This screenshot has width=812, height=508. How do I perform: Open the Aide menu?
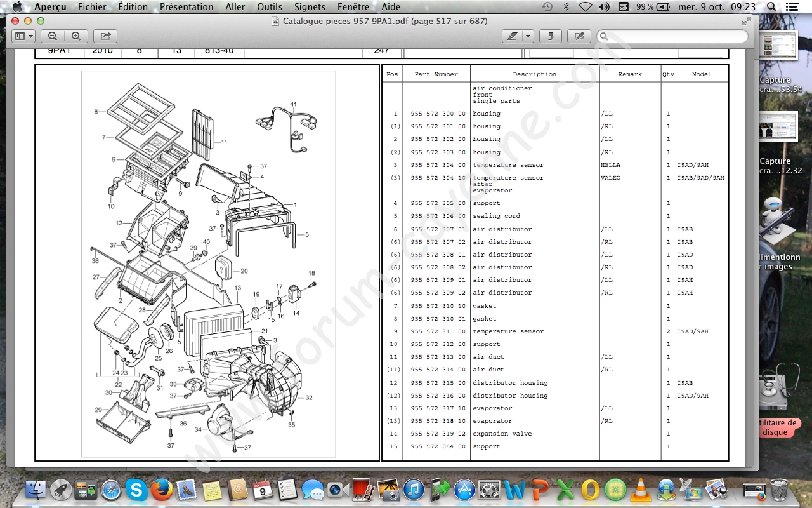[391, 7]
